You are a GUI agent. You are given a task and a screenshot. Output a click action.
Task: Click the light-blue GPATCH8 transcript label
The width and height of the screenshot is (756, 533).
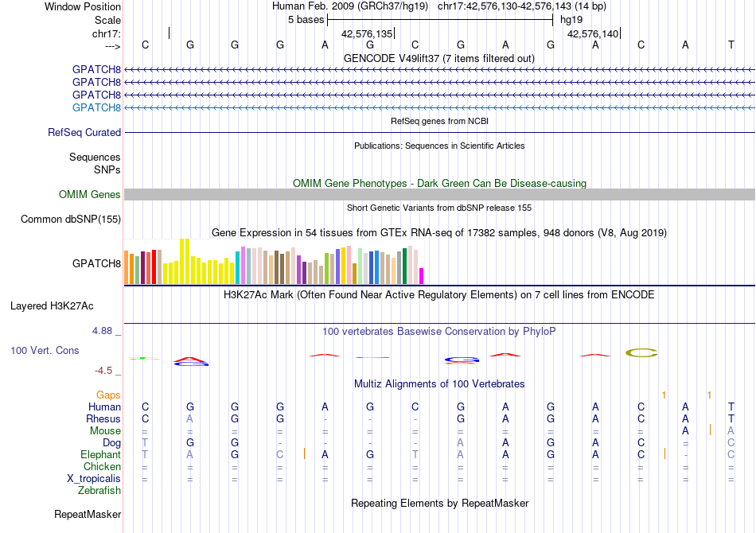(x=96, y=107)
